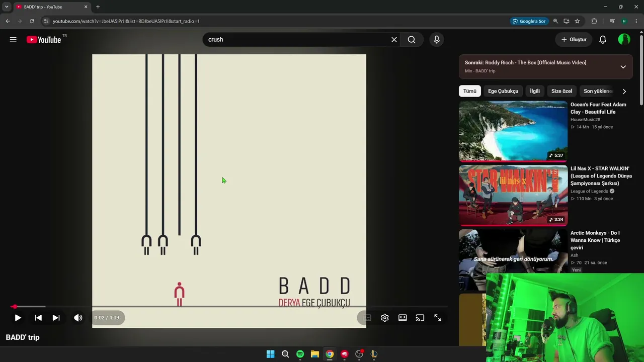Open YouTube notifications bell
This screenshot has width=644, height=362.
click(x=603, y=40)
